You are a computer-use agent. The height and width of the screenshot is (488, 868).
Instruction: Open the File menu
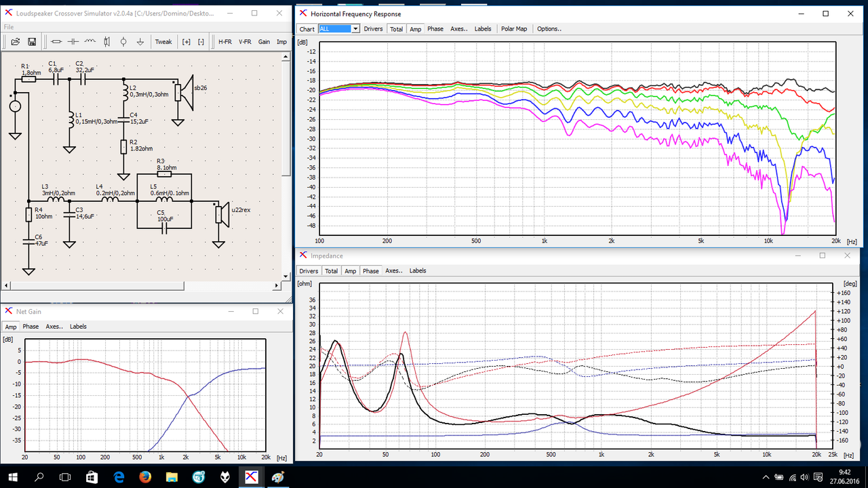pos(9,27)
